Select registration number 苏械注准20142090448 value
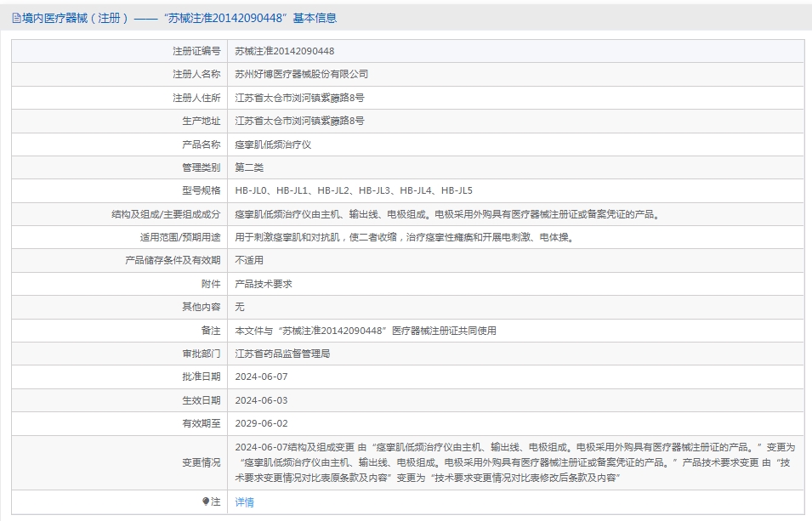 (x=284, y=51)
